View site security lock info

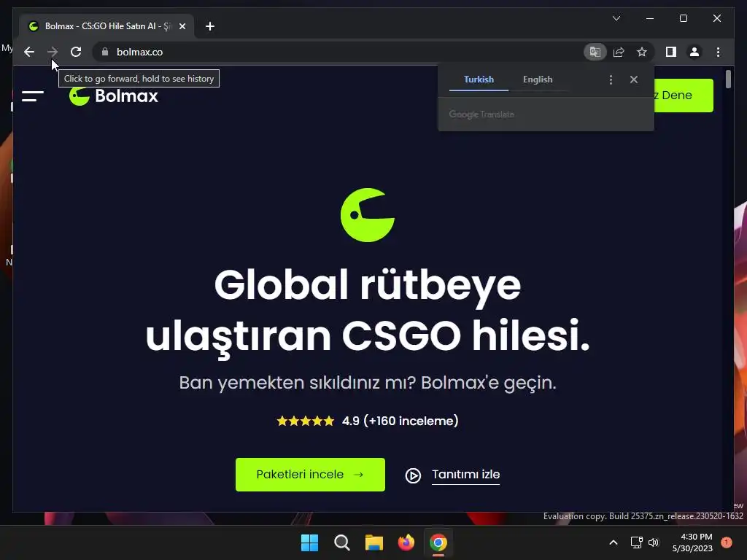[105, 52]
